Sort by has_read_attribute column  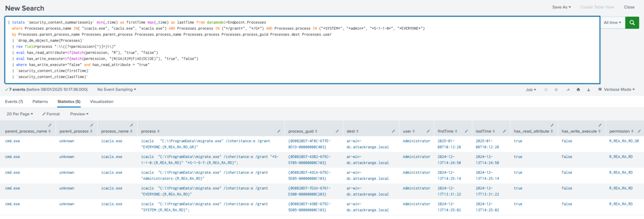(x=533, y=131)
